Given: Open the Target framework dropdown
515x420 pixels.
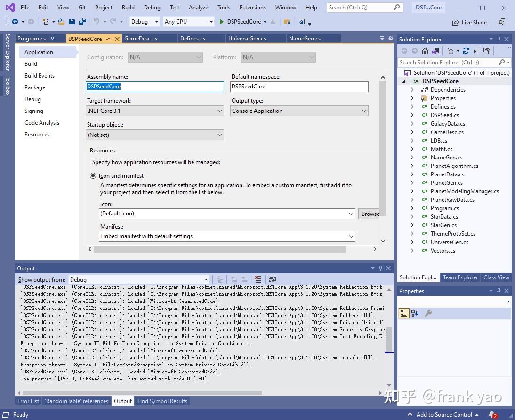Looking at the screenshot, I should [155, 111].
